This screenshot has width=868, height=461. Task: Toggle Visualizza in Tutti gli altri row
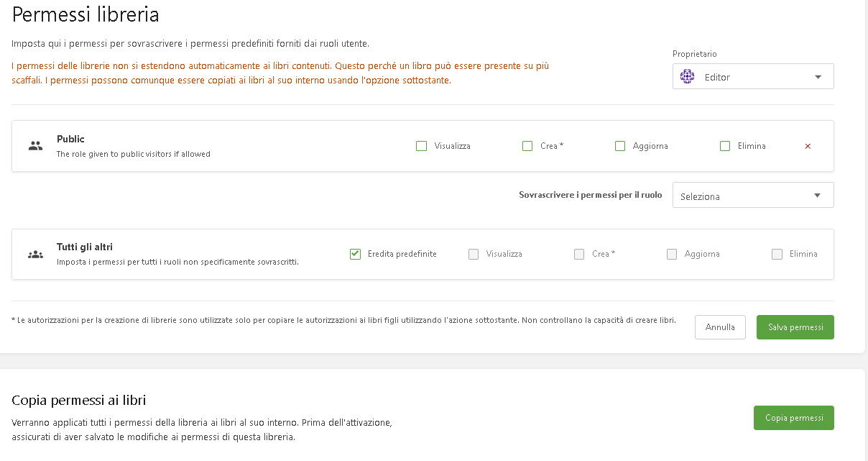(474, 254)
